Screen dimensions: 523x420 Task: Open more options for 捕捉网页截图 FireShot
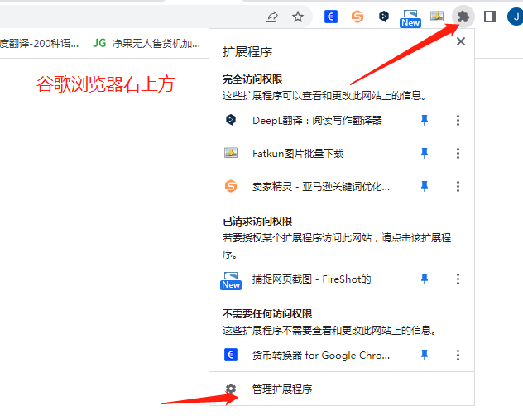[458, 279]
